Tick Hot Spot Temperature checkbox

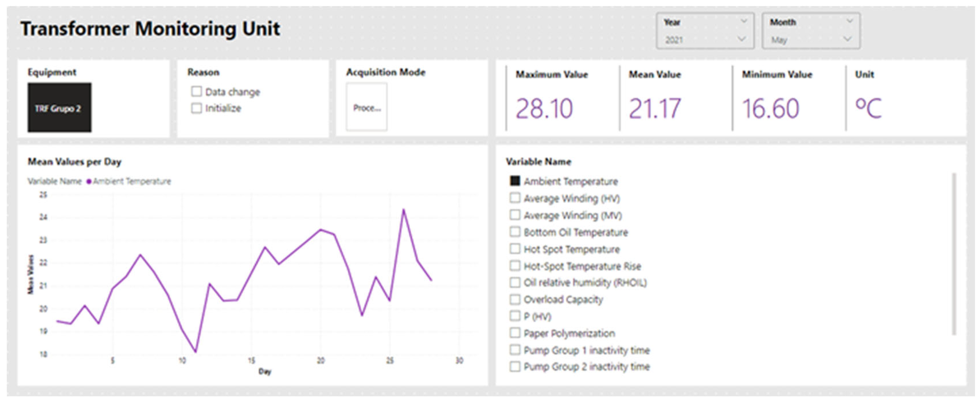point(515,249)
